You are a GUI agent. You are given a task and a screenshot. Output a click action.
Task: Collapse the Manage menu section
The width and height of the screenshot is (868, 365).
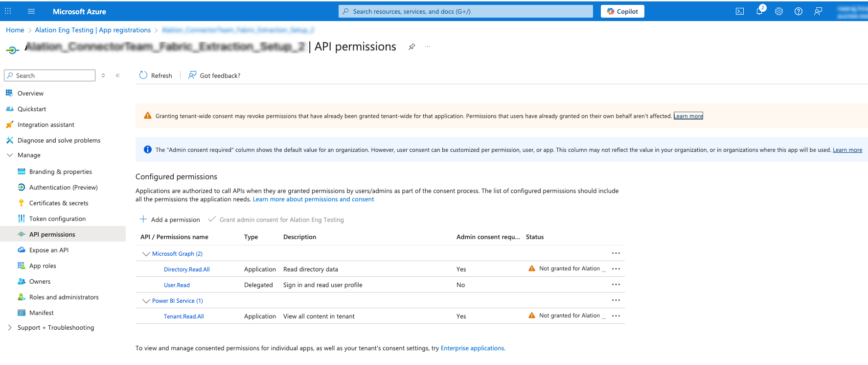coord(10,155)
